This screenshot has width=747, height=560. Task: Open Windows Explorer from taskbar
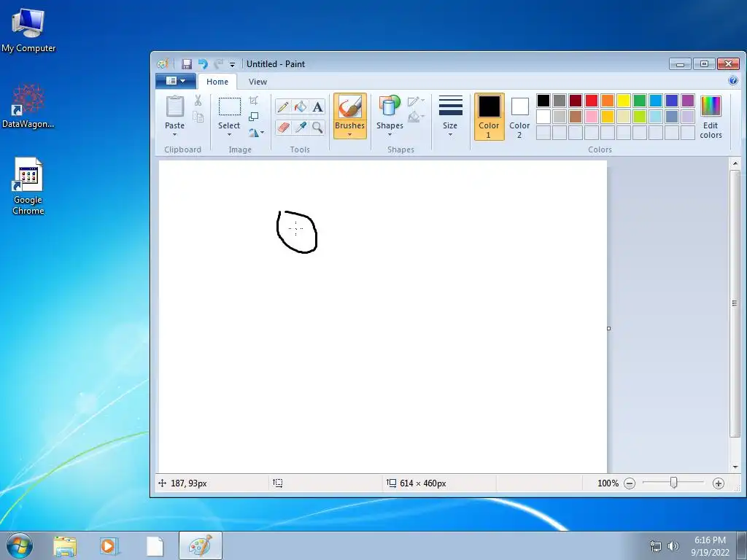tap(65, 545)
